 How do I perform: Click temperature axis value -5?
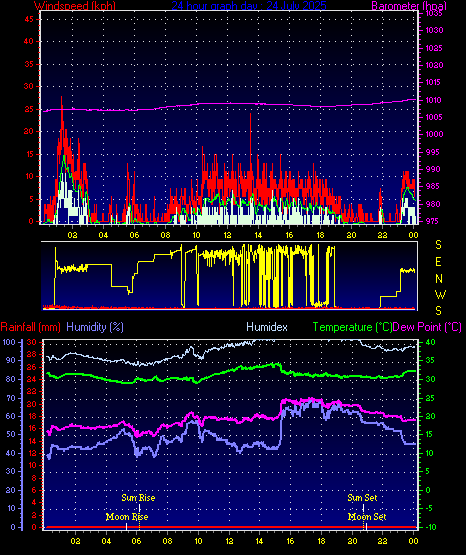429,508
